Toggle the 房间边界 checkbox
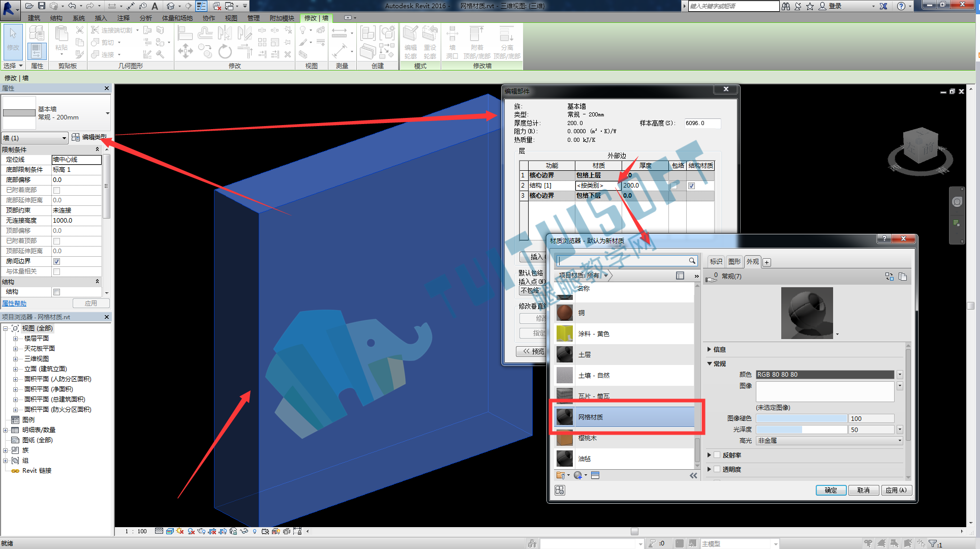Viewport: 980px width, 549px height. coord(57,261)
